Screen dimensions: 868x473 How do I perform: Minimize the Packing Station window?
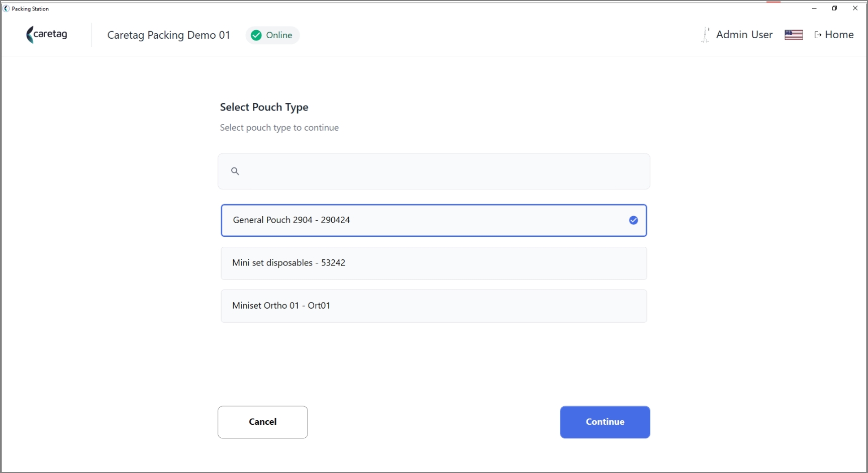(814, 9)
